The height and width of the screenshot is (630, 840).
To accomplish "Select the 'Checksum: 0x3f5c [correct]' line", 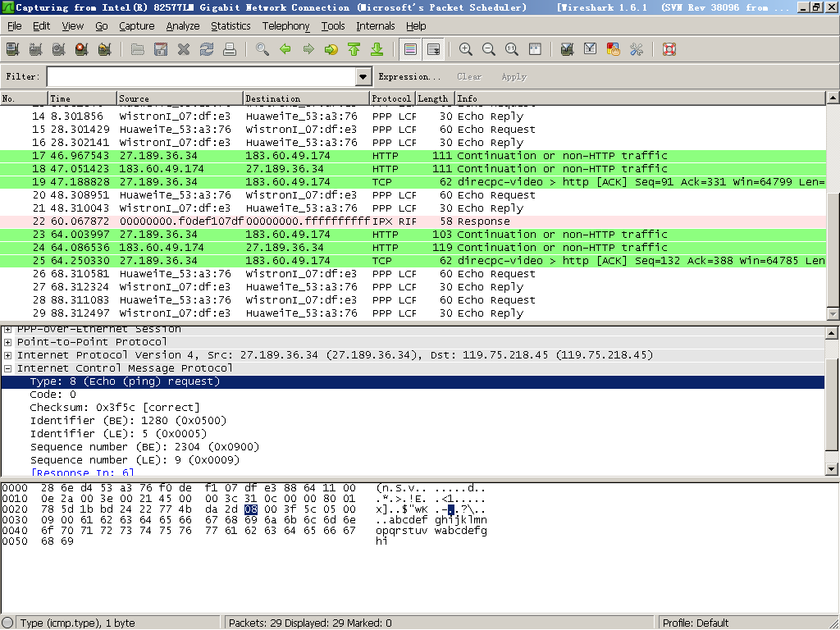I will click(115, 408).
